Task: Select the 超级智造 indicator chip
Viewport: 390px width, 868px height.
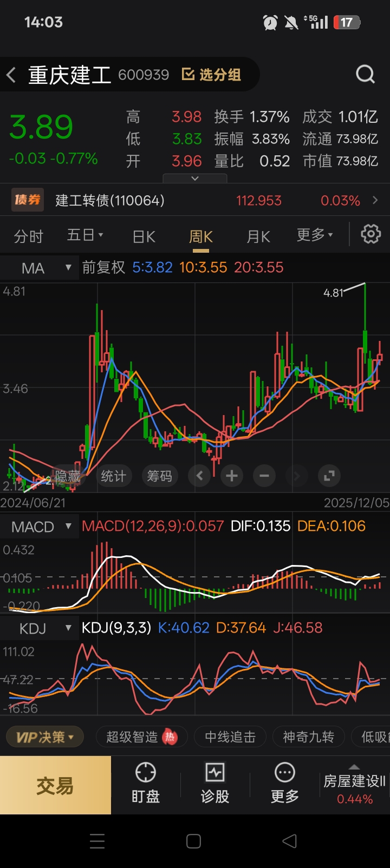Action: [x=141, y=737]
